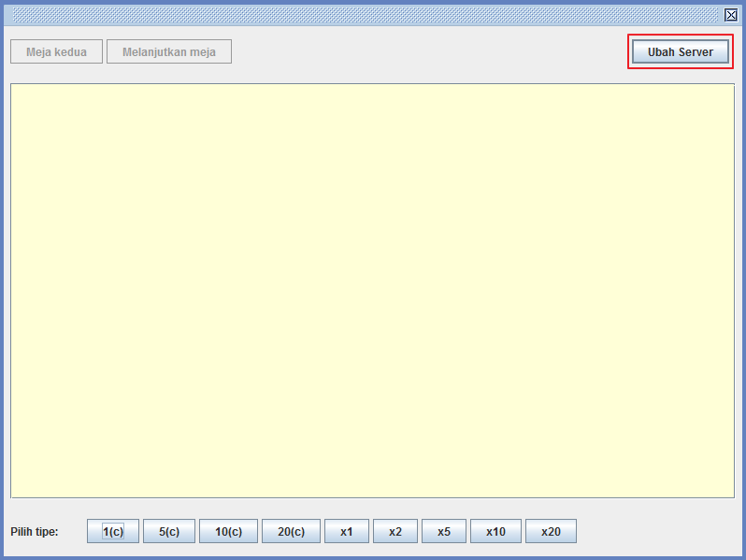This screenshot has height=560, width=746.
Task: Select the 10(c) type button
Action: 228,531
